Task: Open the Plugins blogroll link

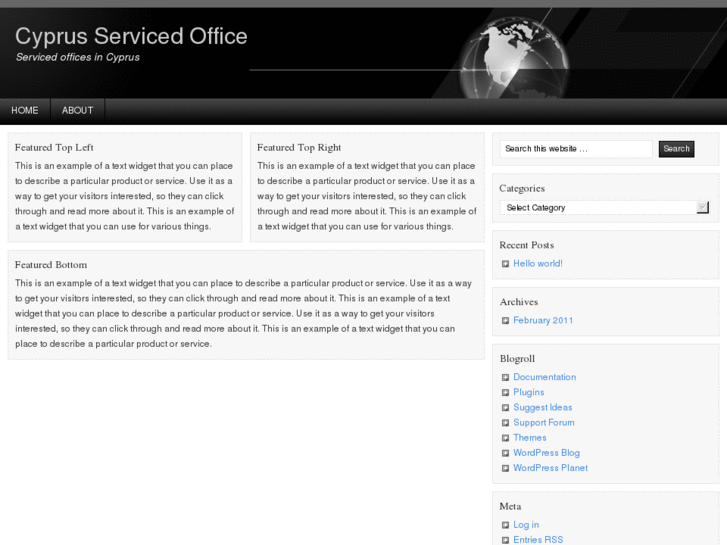Action: pyautogui.click(x=529, y=392)
